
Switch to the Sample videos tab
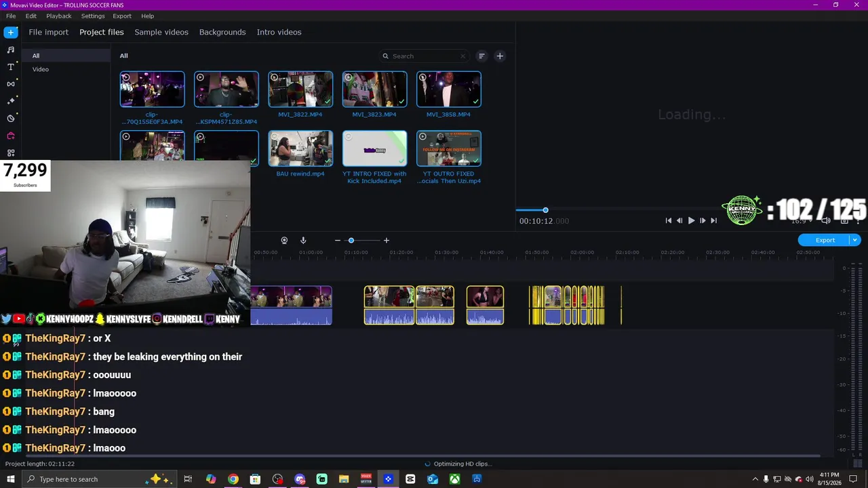tap(161, 32)
